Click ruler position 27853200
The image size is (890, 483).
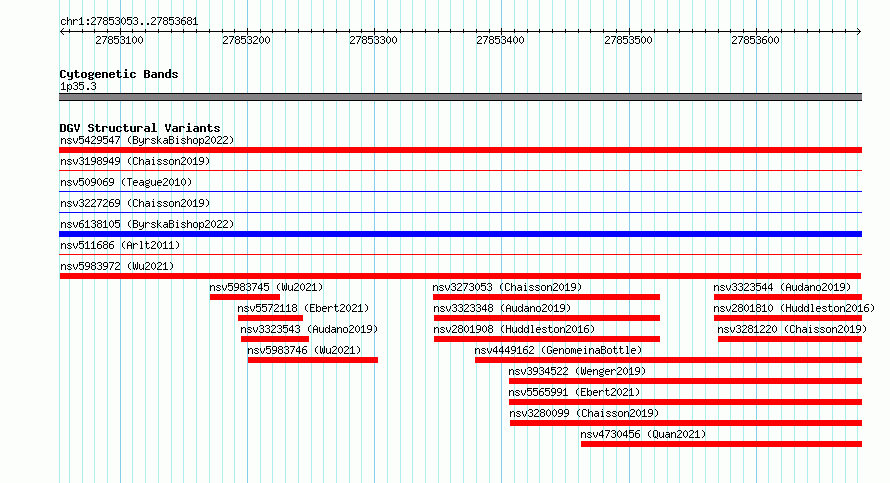(x=246, y=40)
